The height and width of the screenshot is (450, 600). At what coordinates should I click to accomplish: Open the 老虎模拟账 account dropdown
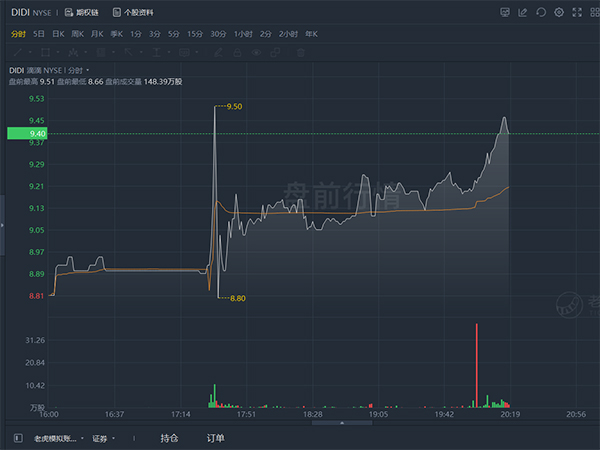[x=59, y=439]
